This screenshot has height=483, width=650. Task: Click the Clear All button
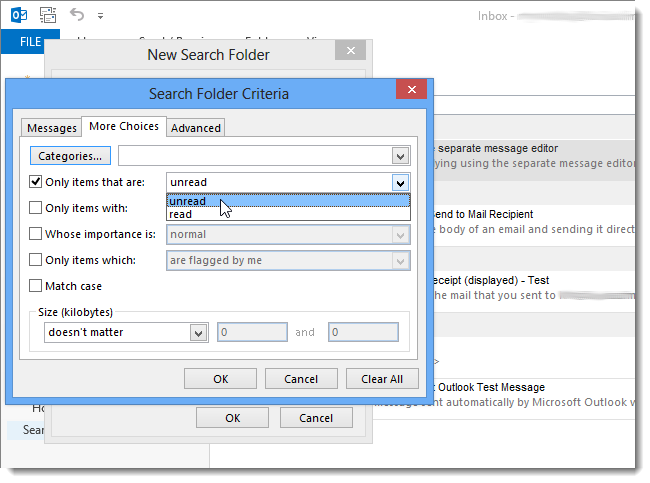coord(382,379)
